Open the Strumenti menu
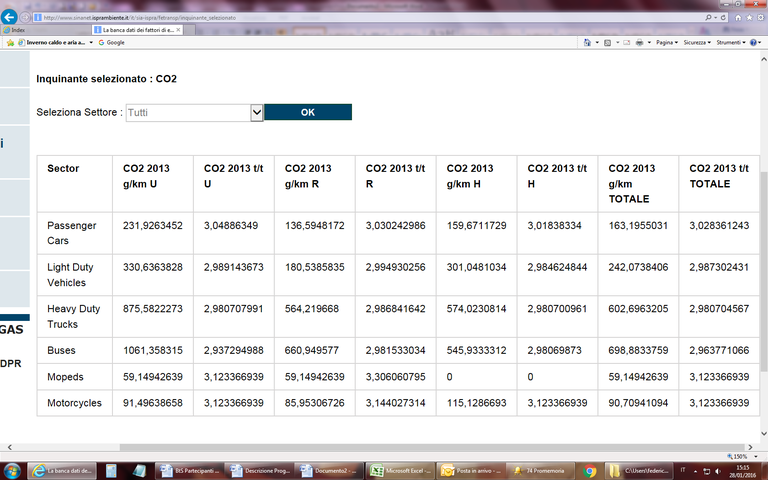Screen dimensions: 768x480 (x=731, y=43)
